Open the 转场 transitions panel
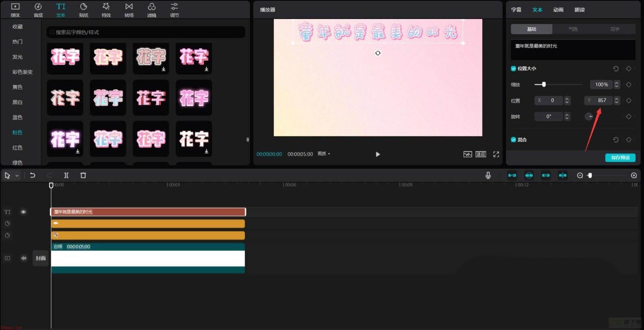Image resolution: width=644 pixels, height=330 pixels. pos(129,10)
